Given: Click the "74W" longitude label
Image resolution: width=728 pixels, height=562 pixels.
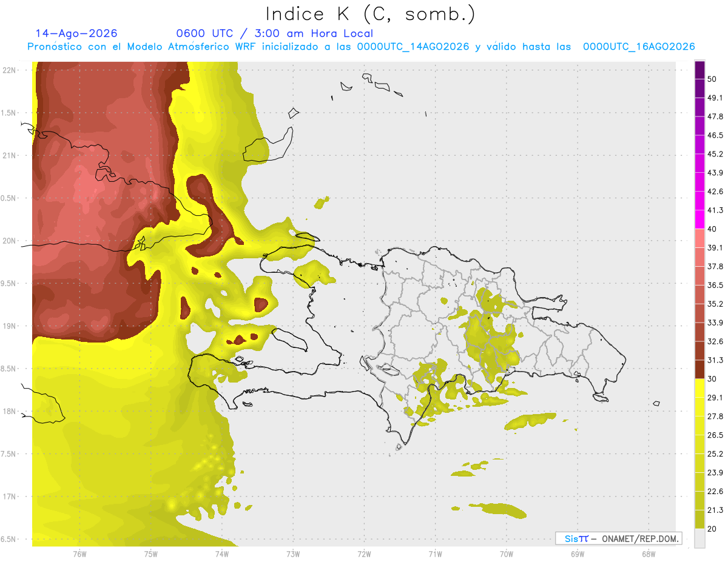Looking at the screenshot, I should tap(222, 554).
